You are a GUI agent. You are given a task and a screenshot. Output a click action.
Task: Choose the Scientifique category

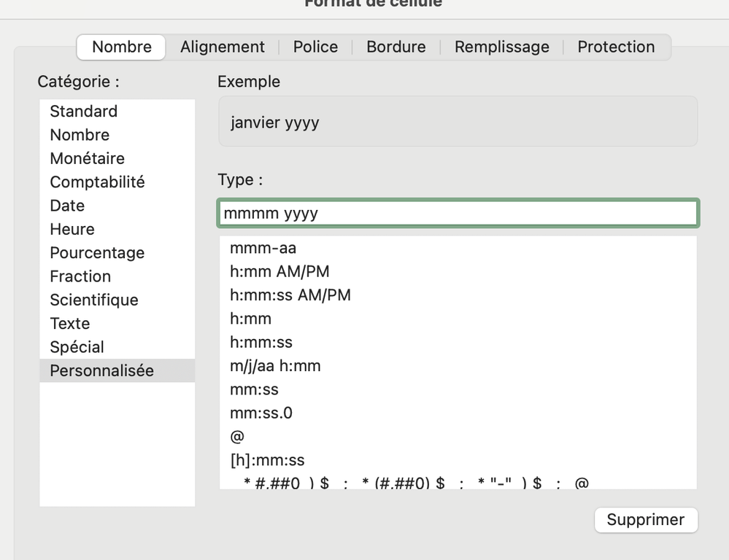click(93, 300)
